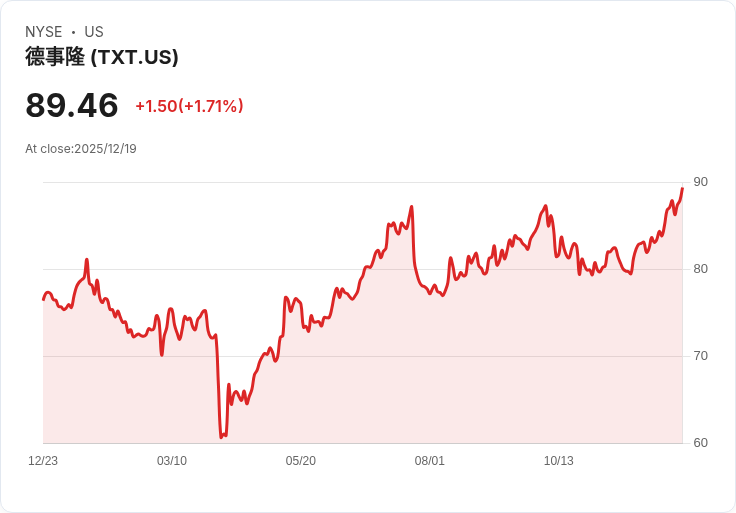This screenshot has width=736, height=513.
Task: Click the lowest trough of the price line
Action: [221, 437]
